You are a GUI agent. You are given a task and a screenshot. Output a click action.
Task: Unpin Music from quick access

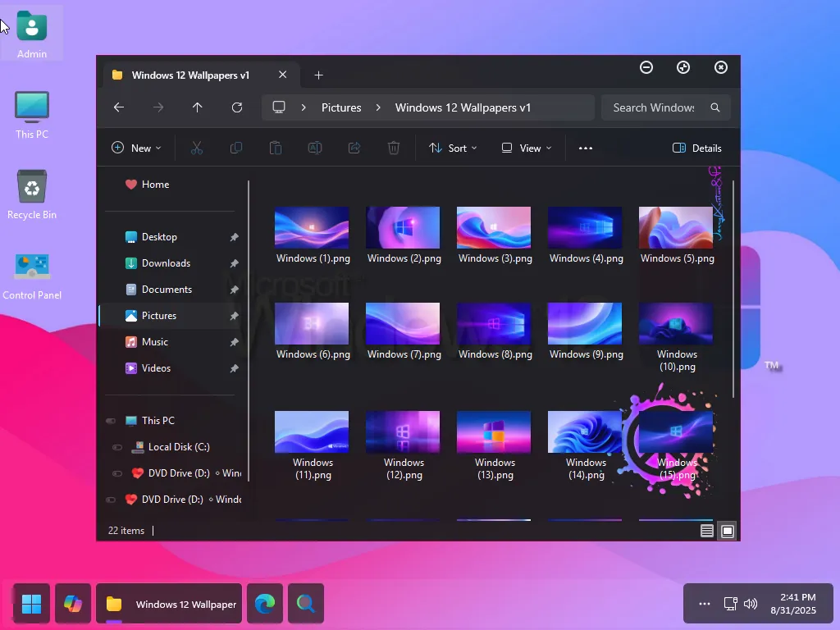point(234,342)
